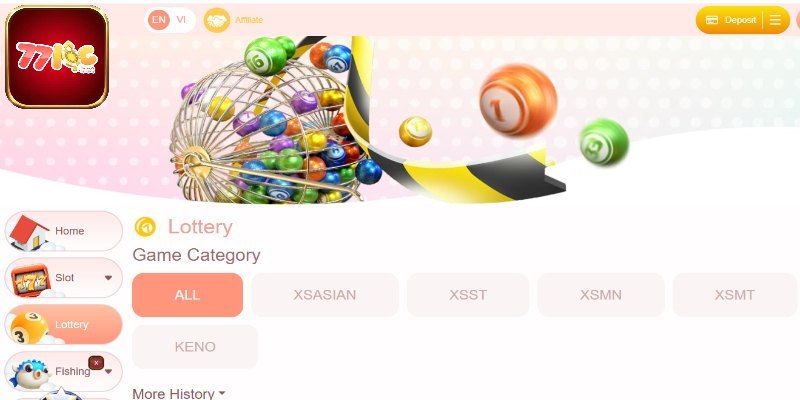Click the Fishing pufferfish icon
800x400 pixels.
29,374
